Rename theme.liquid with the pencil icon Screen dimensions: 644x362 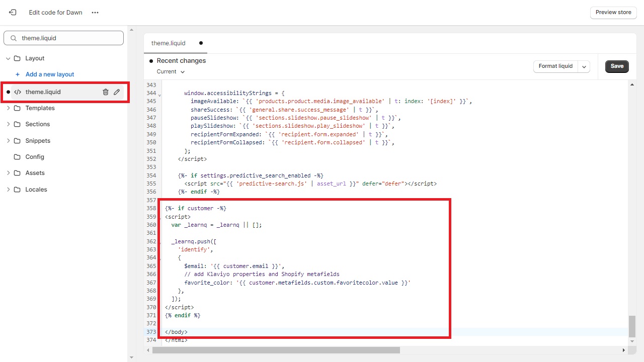pos(117,92)
